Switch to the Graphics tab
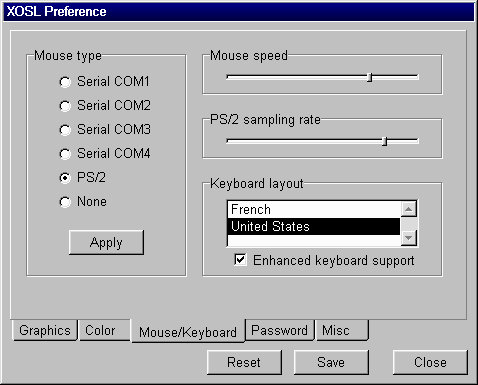 (x=45, y=330)
